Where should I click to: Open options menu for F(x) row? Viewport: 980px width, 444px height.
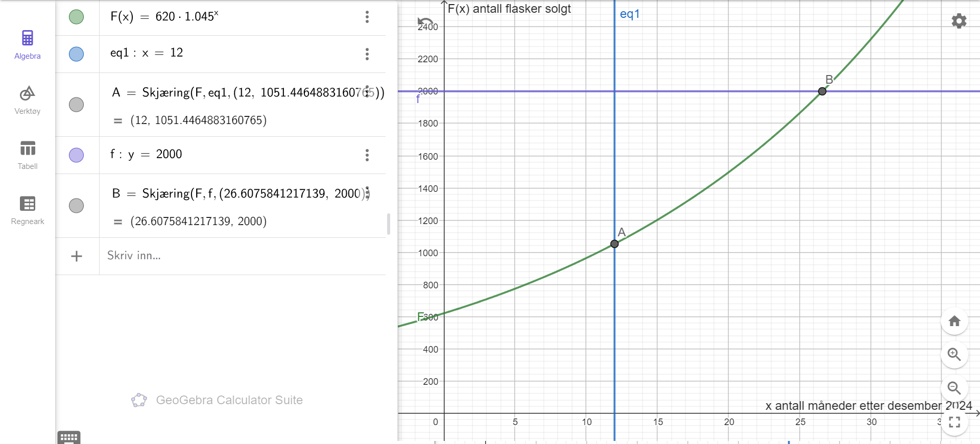point(367,17)
